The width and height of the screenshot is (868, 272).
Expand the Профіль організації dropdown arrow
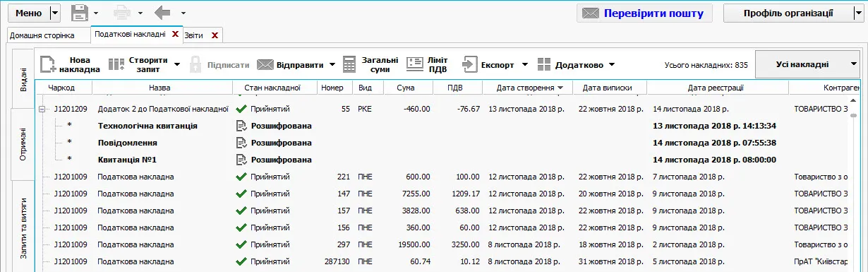[x=858, y=13]
